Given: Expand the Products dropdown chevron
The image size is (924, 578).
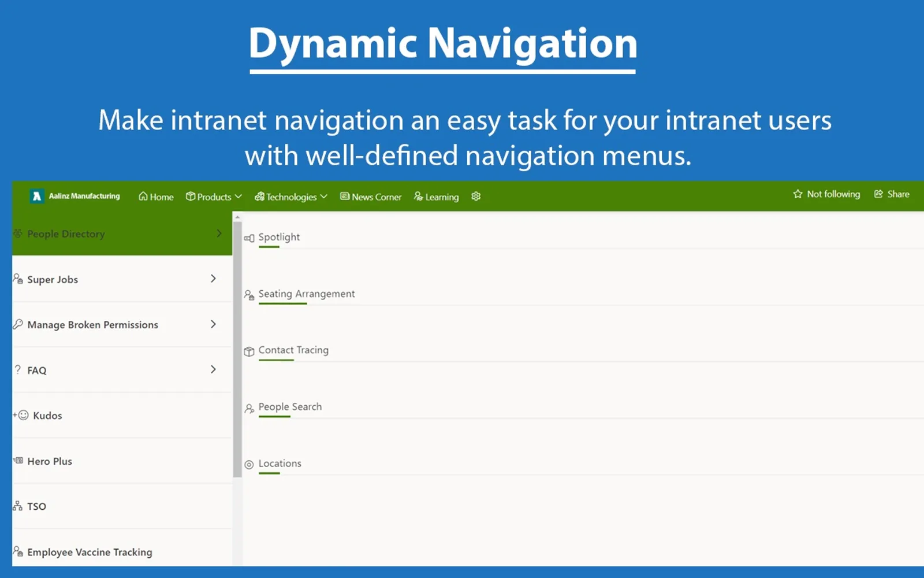Looking at the screenshot, I should coord(238,197).
